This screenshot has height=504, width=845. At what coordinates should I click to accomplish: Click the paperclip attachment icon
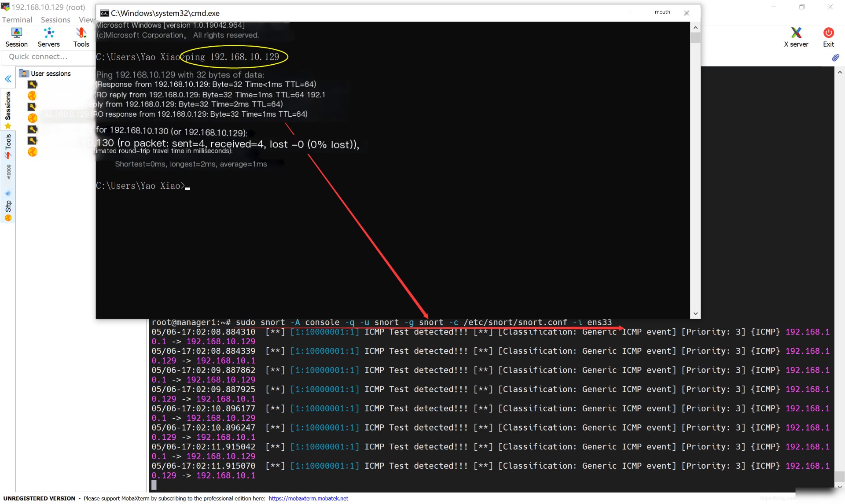835,58
